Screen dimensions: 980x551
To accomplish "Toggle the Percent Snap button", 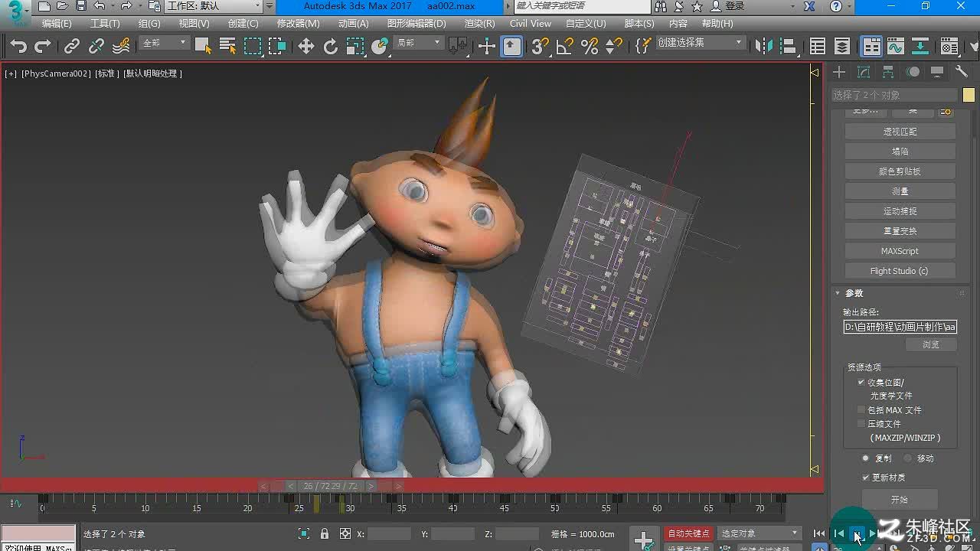I will coord(590,47).
